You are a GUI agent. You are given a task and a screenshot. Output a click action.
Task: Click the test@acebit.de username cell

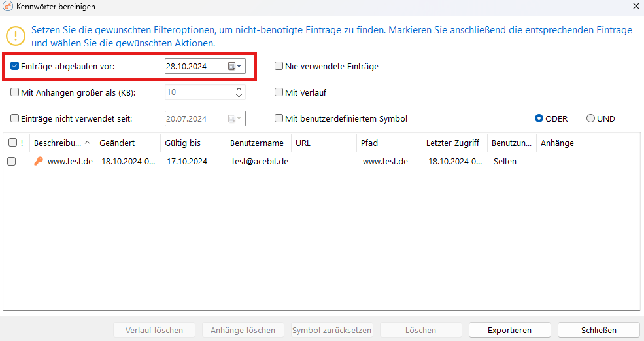tap(260, 161)
